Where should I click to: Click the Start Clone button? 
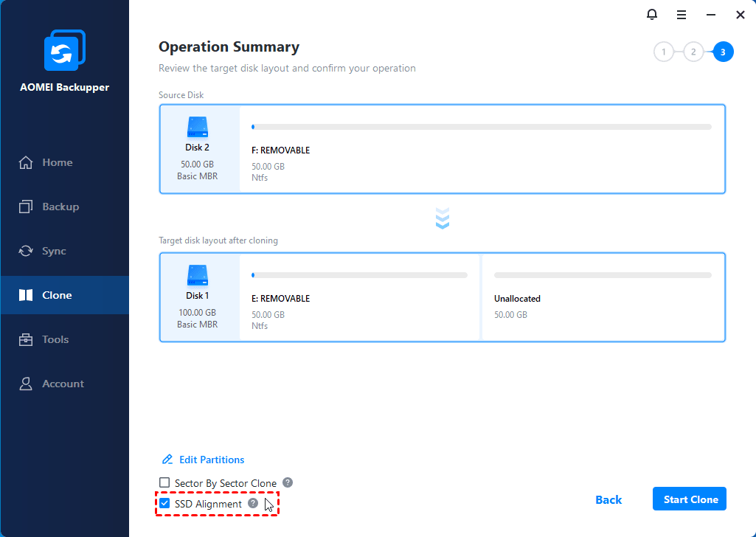690,499
